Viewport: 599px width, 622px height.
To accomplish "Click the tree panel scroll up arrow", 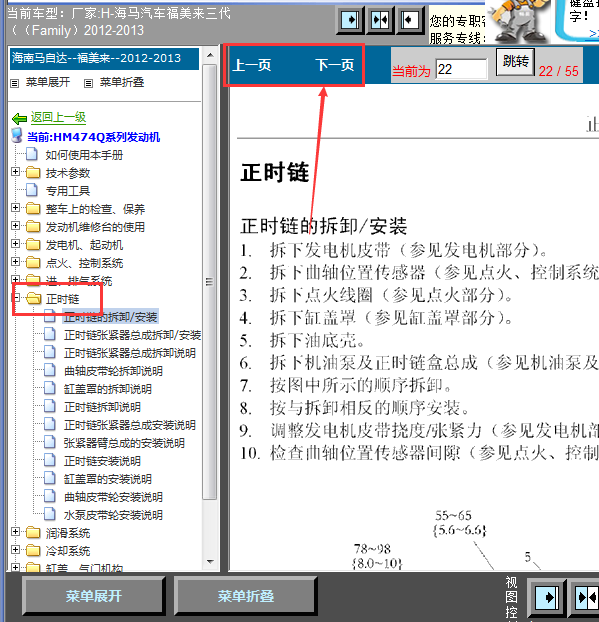I will [210, 55].
